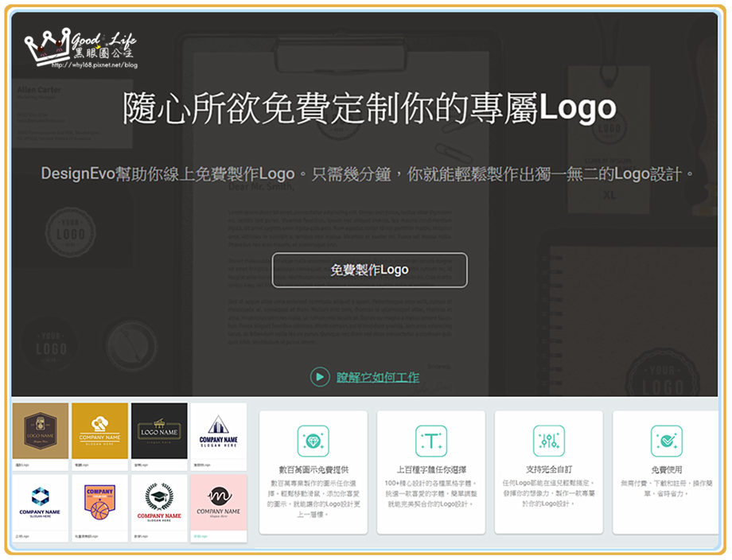Select the black piano LOGO NAME template
The height and width of the screenshot is (560, 732).
coord(159,431)
